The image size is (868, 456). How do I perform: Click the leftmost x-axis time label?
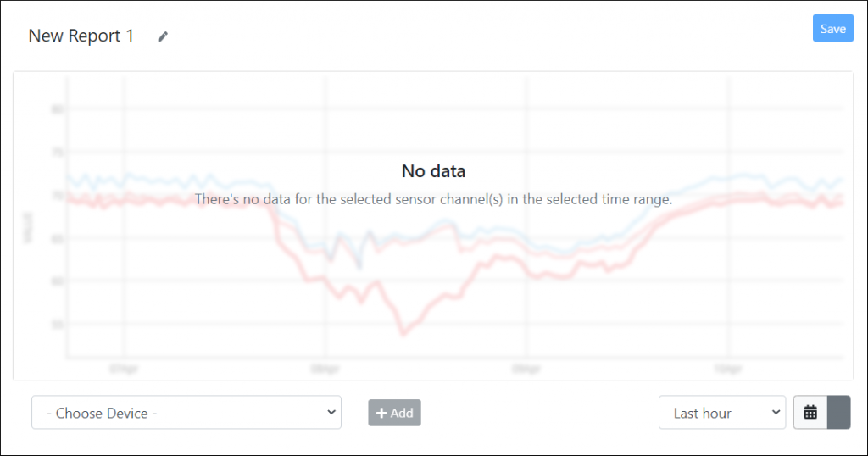(125, 370)
